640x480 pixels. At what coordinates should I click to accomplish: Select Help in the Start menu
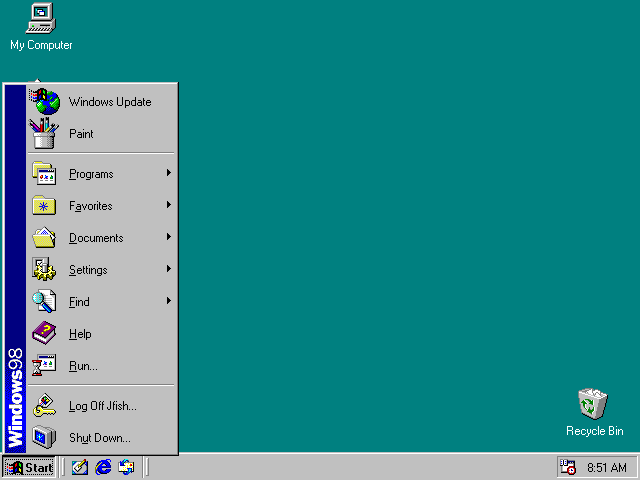pos(102,333)
